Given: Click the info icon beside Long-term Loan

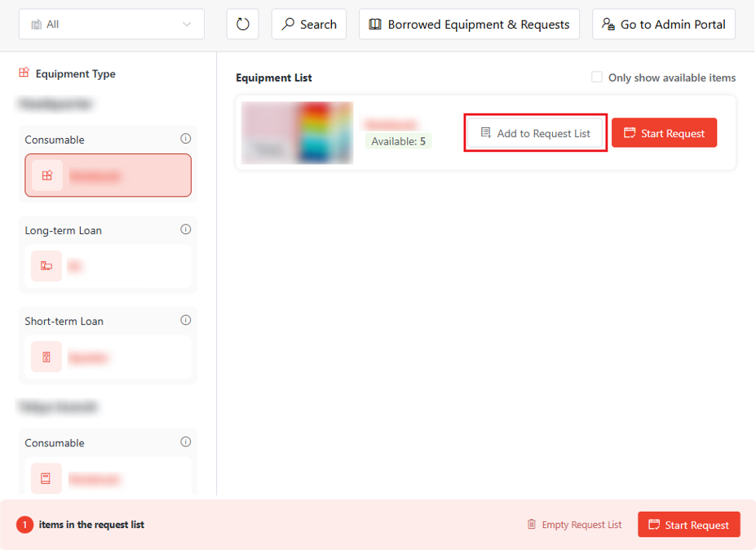Looking at the screenshot, I should [x=185, y=229].
